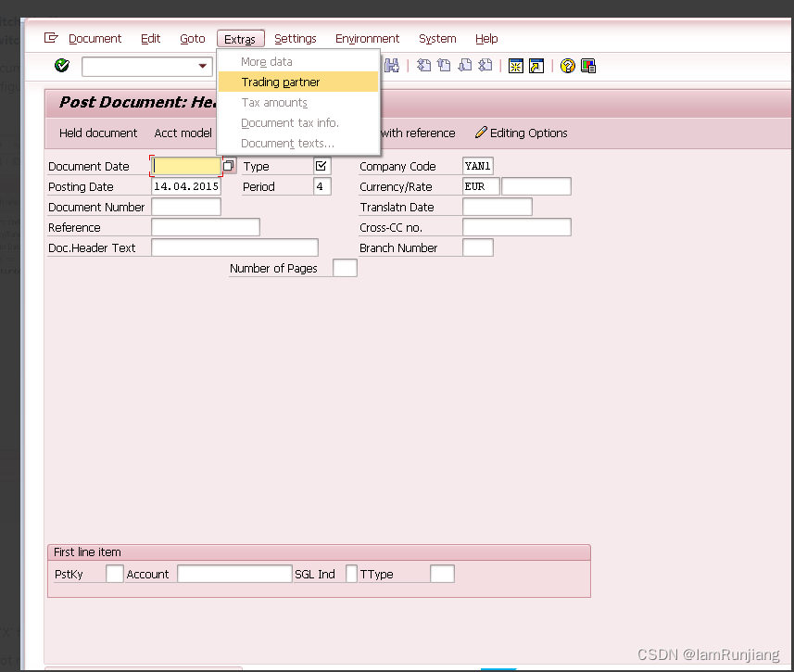Select Document tax info. menu entry
Viewport: 794px width, 672px height.
pyautogui.click(x=298, y=123)
